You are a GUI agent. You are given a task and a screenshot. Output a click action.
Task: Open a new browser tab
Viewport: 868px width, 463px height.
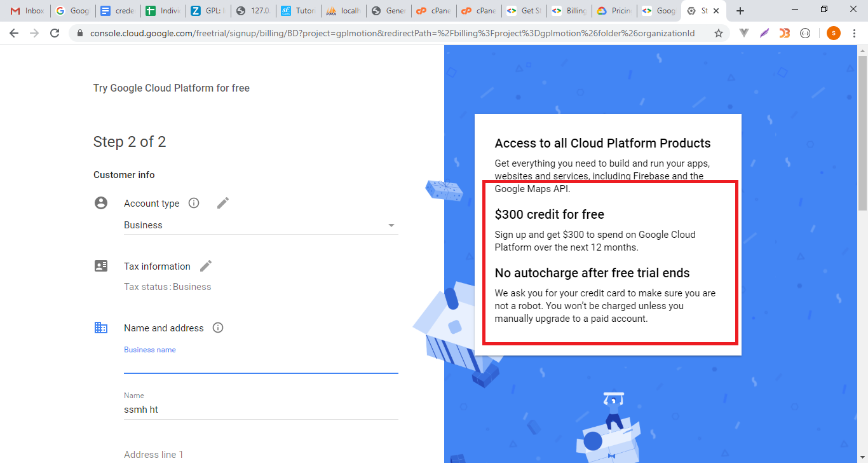740,11
